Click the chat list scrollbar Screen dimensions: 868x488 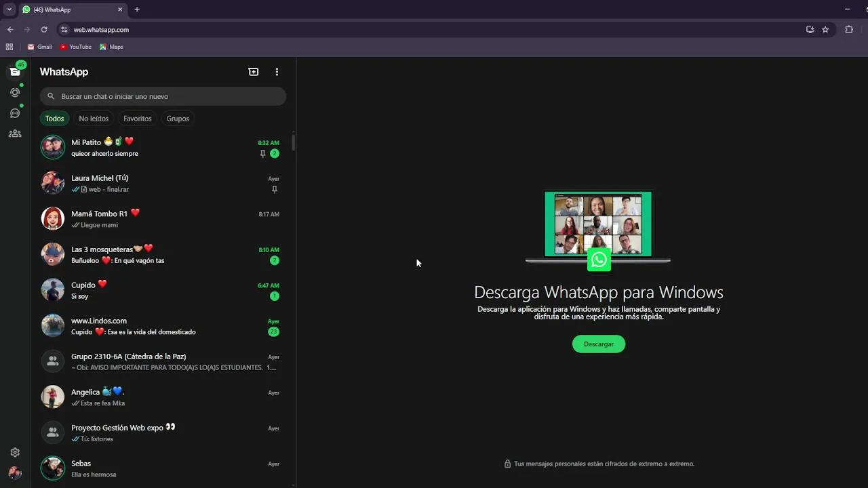coord(294,142)
